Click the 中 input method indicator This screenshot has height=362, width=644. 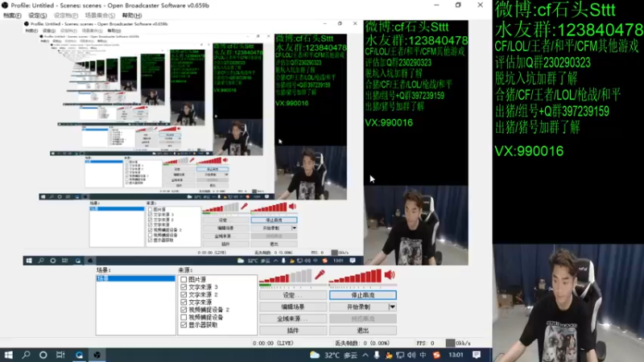point(423,355)
